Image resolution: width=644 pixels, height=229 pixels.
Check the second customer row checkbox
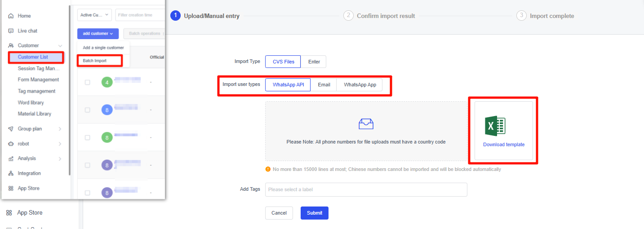(88, 110)
